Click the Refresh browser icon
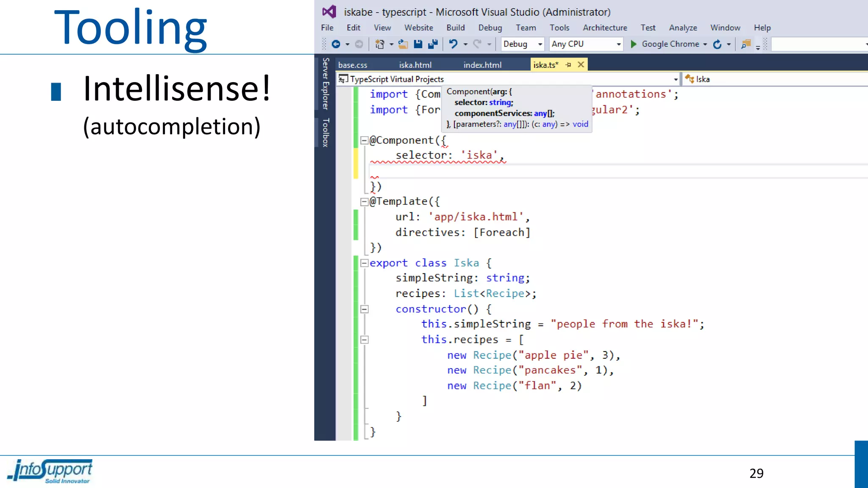868x488 pixels. [x=717, y=44]
